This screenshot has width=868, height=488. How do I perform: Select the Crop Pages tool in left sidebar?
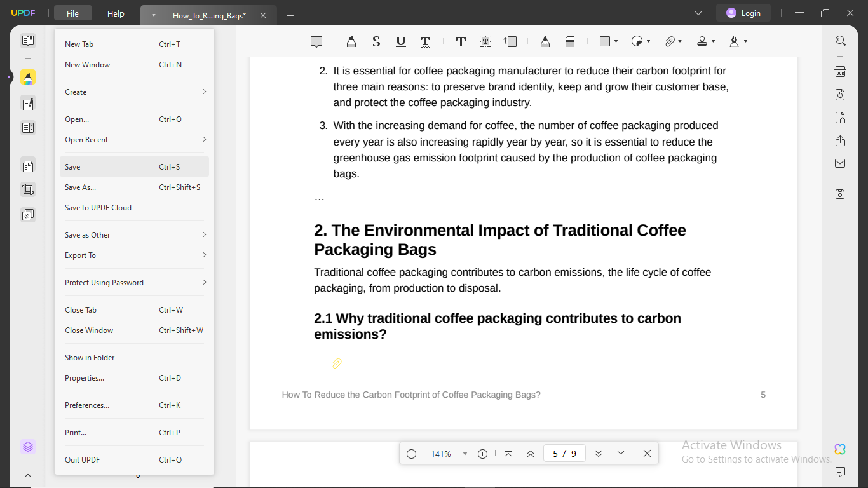tap(28, 189)
